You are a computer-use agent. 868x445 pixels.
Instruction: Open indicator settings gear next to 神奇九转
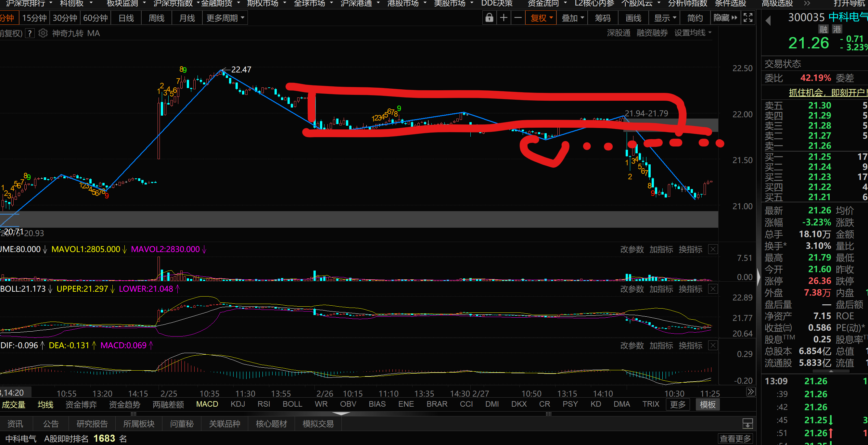[x=43, y=33]
